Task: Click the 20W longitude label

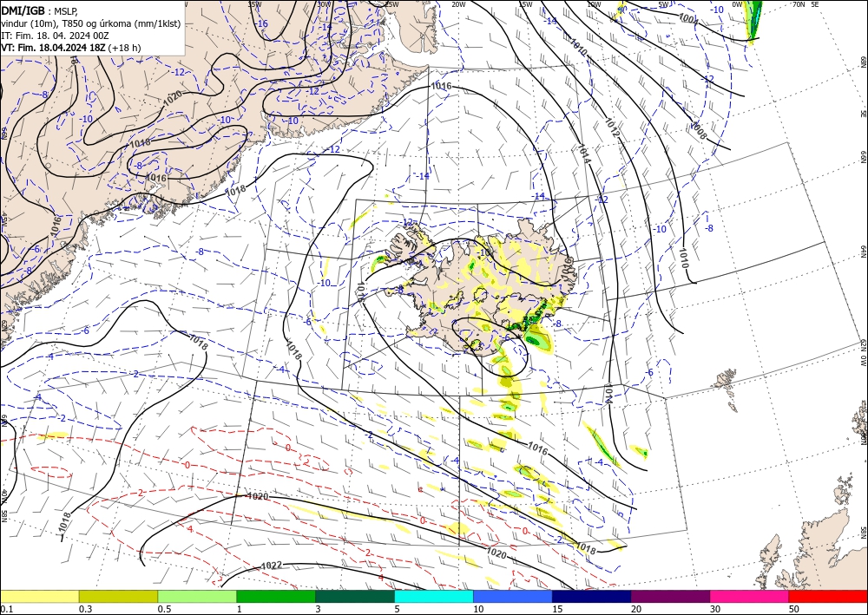Action: (x=457, y=4)
